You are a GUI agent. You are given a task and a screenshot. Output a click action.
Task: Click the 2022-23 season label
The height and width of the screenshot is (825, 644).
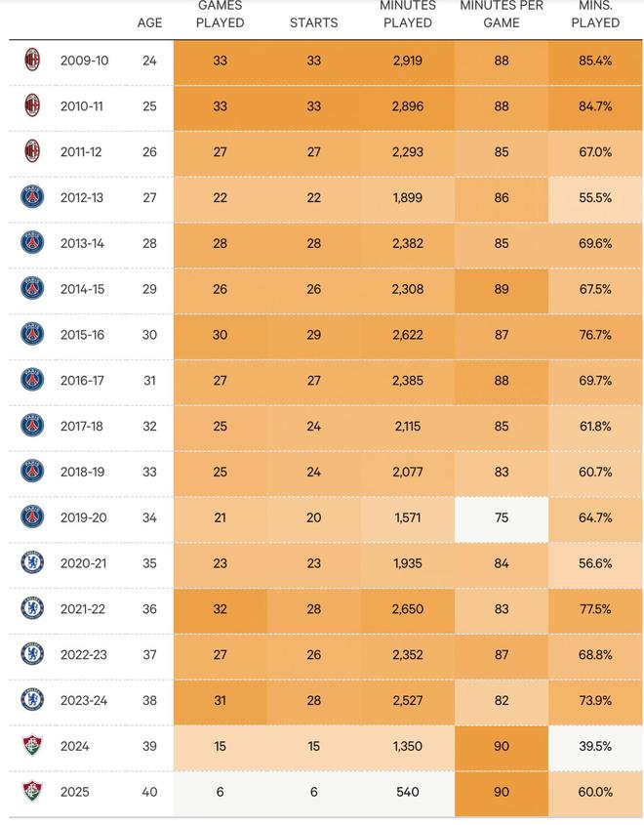click(x=82, y=655)
